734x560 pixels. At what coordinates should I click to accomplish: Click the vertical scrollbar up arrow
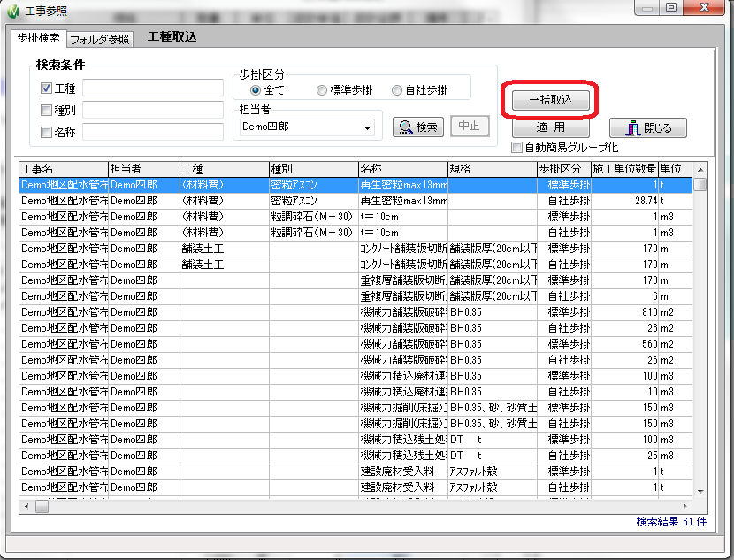pyautogui.click(x=700, y=170)
